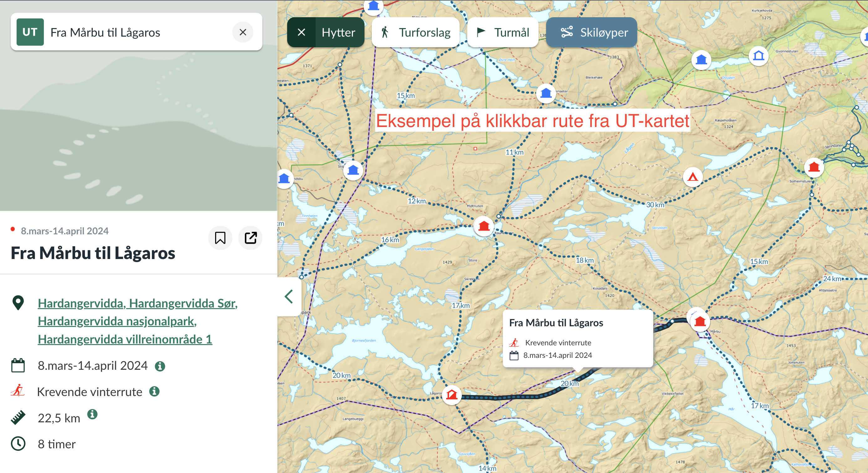Remove the Hytter filter with its X

(x=301, y=32)
